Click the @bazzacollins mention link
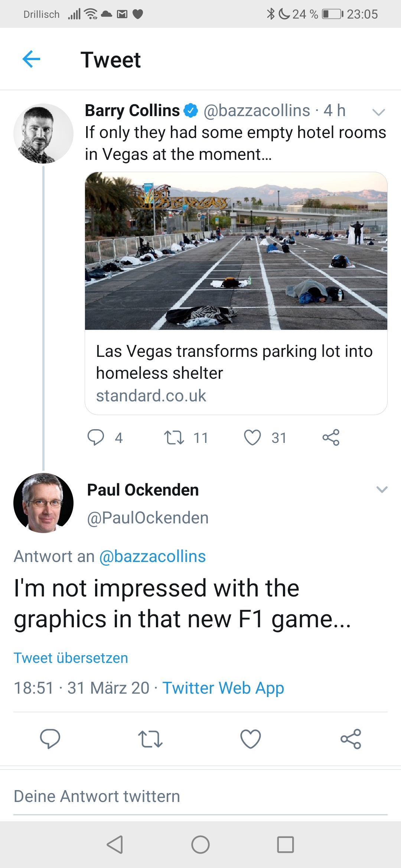The height and width of the screenshot is (868, 401). (x=152, y=556)
